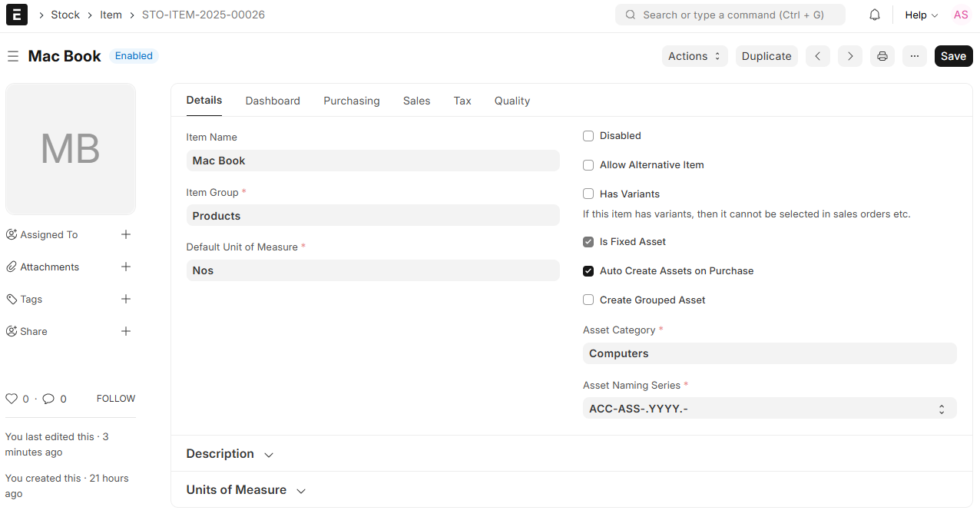Click FOLLOW to follow this item
980x517 pixels.
click(x=116, y=399)
